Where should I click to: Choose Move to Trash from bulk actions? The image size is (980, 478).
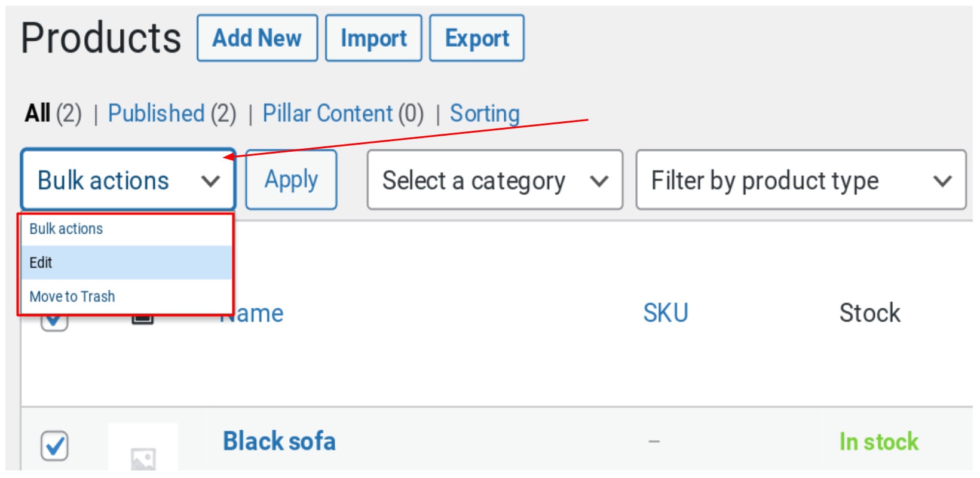72,296
